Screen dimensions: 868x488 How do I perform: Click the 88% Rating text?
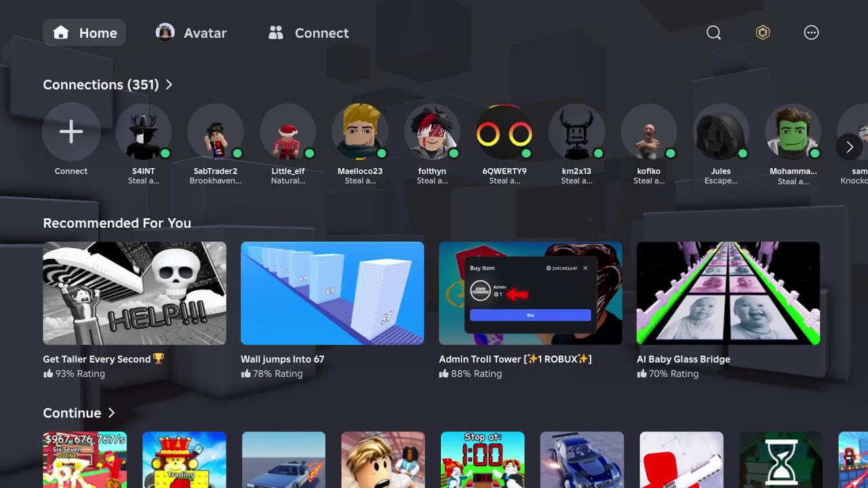(x=476, y=373)
